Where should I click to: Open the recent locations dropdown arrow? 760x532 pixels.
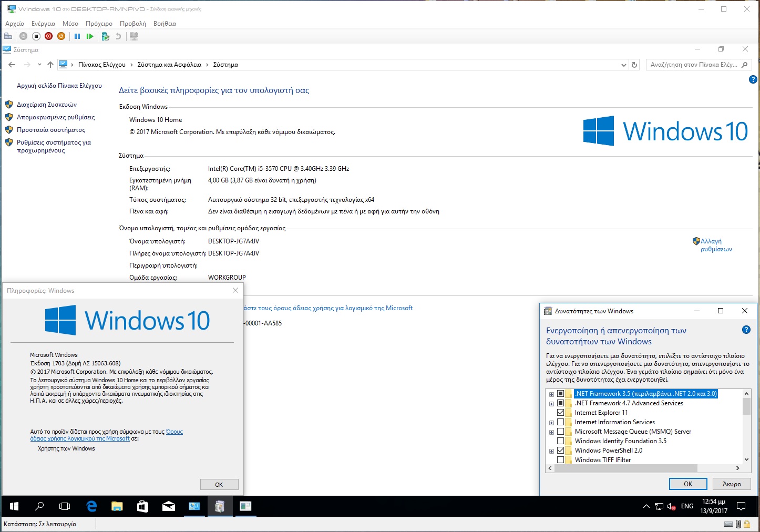click(x=39, y=65)
